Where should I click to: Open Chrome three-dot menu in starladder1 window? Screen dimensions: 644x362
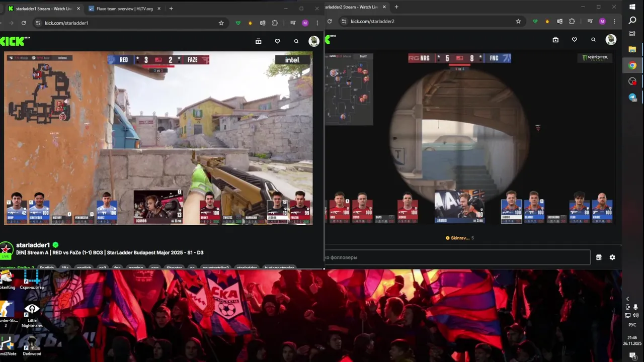click(317, 23)
